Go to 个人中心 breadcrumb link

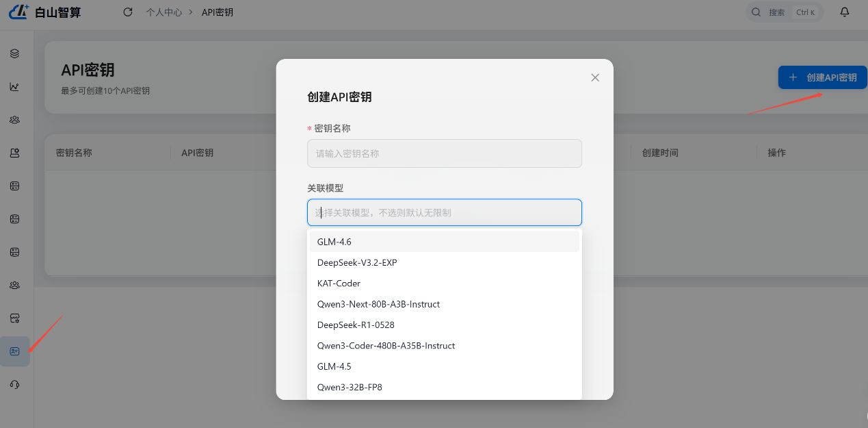[164, 12]
